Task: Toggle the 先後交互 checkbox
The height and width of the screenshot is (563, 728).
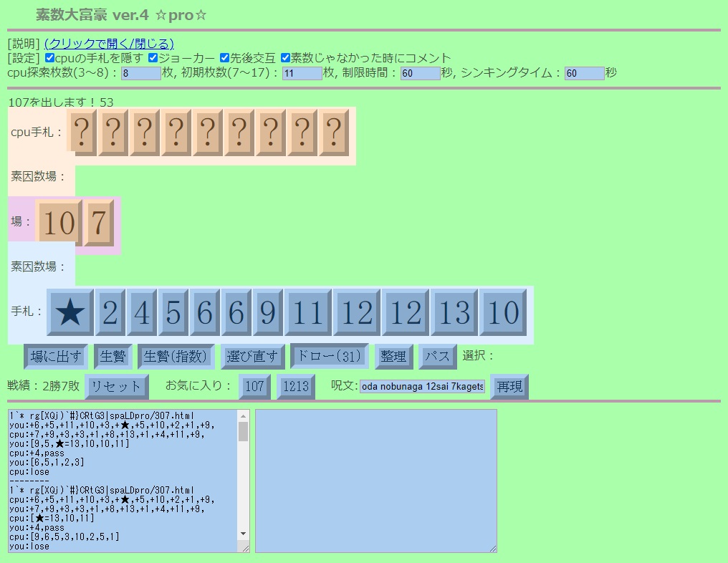Action: coord(225,58)
